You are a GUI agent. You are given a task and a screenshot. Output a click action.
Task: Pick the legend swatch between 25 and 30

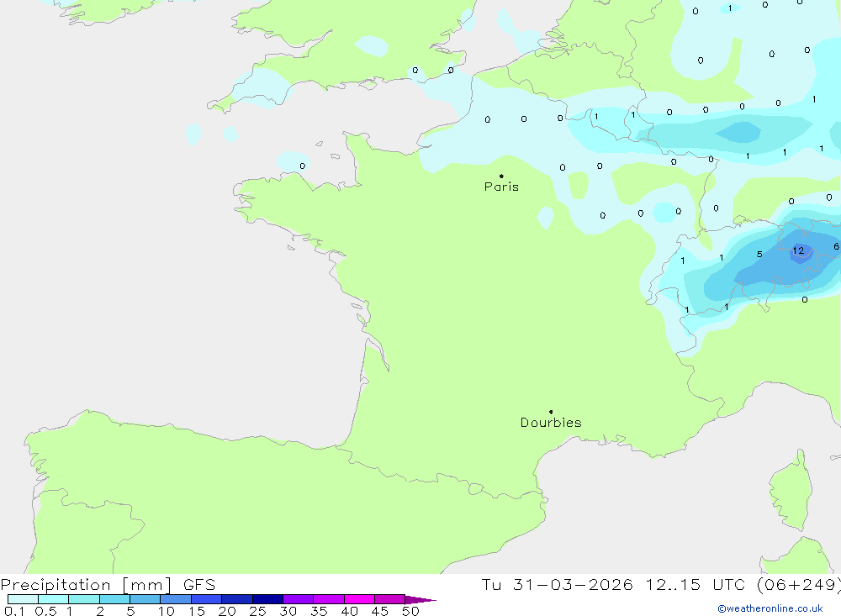point(267,599)
